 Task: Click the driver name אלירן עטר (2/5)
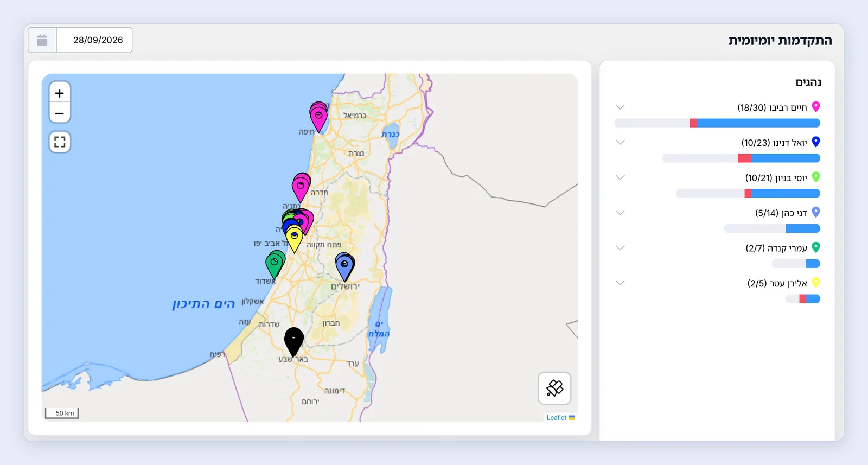pyautogui.click(x=777, y=283)
